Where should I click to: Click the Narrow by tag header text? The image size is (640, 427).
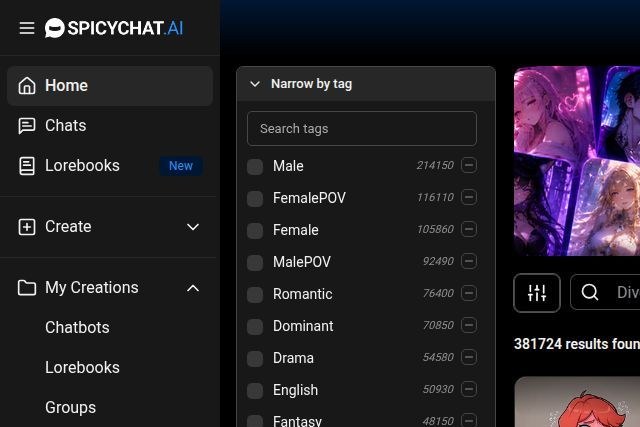tap(311, 84)
